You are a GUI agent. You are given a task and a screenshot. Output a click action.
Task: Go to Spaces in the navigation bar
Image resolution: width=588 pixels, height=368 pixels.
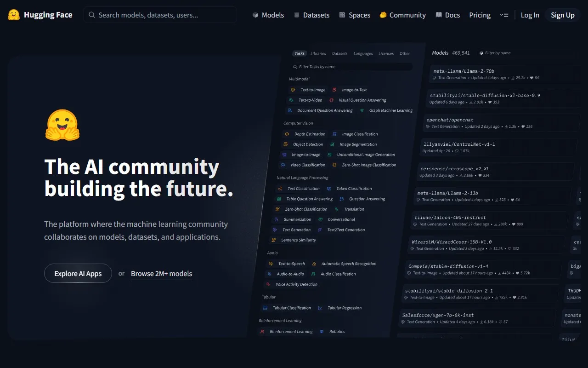(x=355, y=15)
